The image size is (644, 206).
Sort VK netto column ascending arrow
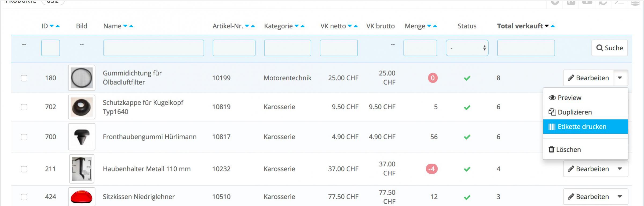click(x=356, y=26)
